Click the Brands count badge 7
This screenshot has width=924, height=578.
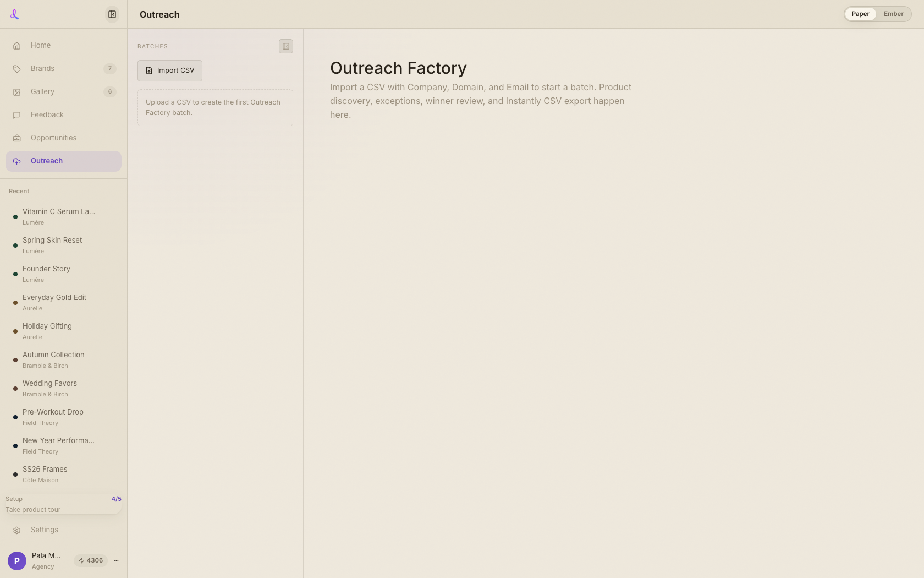tap(110, 69)
